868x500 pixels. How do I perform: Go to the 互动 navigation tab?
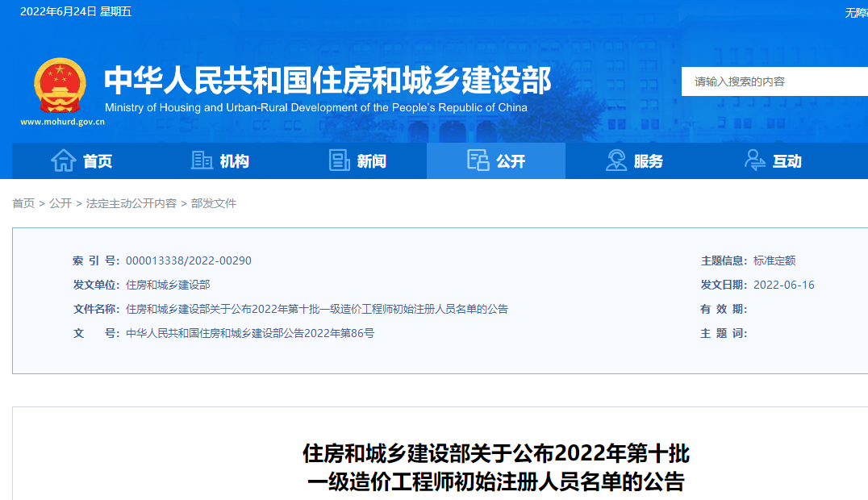click(787, 161)
